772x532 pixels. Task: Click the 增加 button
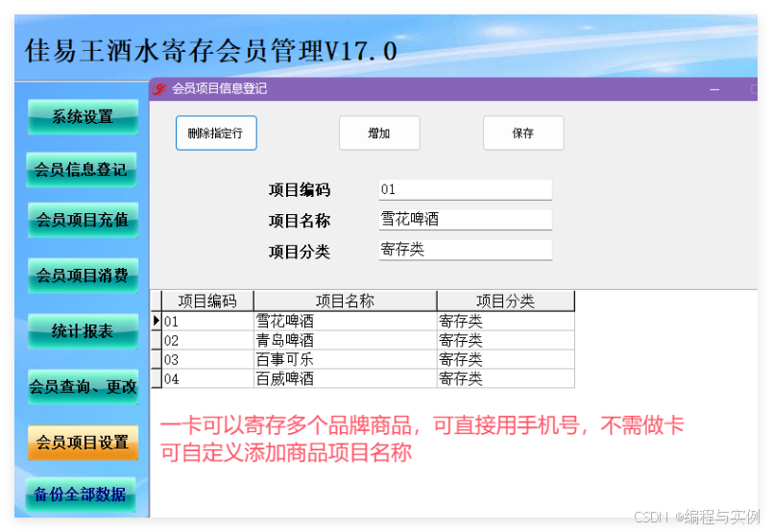pyautogui.click(x=379, y=133)
